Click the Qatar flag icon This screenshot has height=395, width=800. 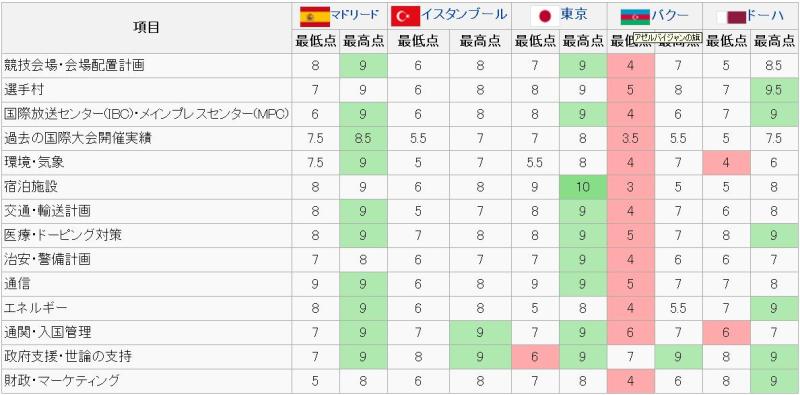coord(731,17)
